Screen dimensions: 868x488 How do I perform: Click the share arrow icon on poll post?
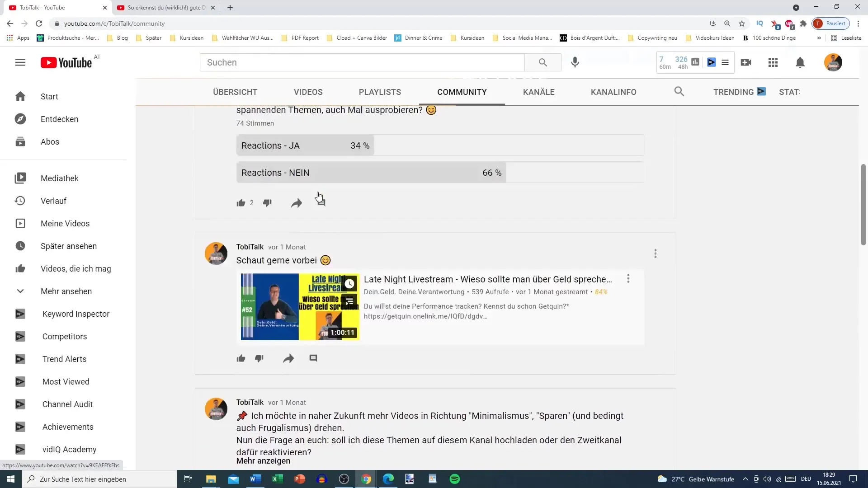tap(296, 202)
